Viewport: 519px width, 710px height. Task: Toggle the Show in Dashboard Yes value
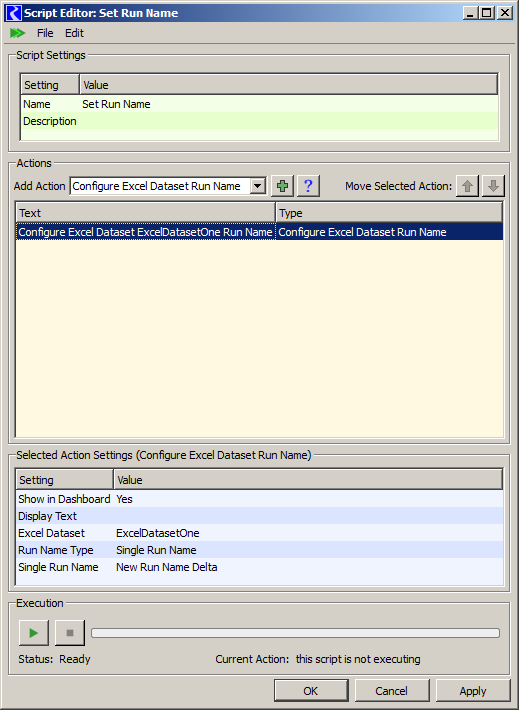point(124,499)
